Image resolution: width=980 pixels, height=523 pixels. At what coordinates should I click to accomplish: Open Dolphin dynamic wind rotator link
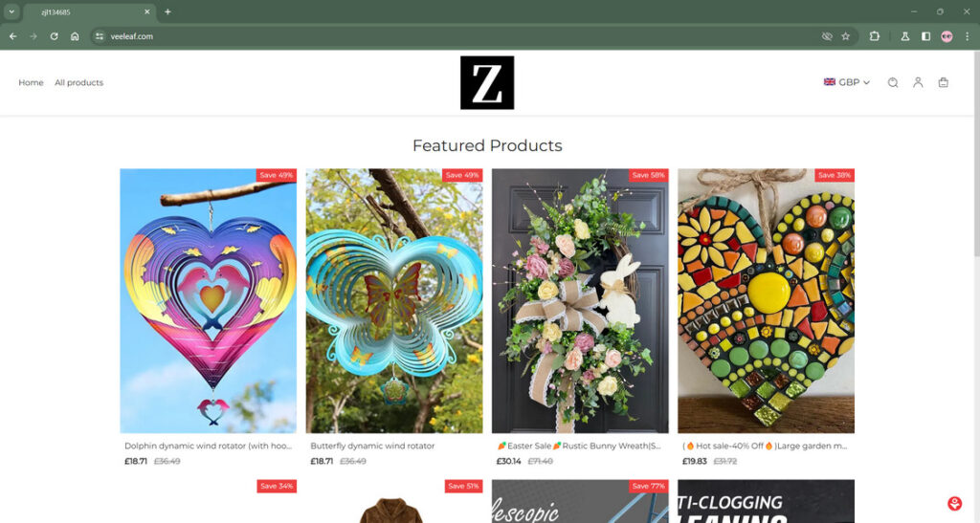click(x=208, y=446)
